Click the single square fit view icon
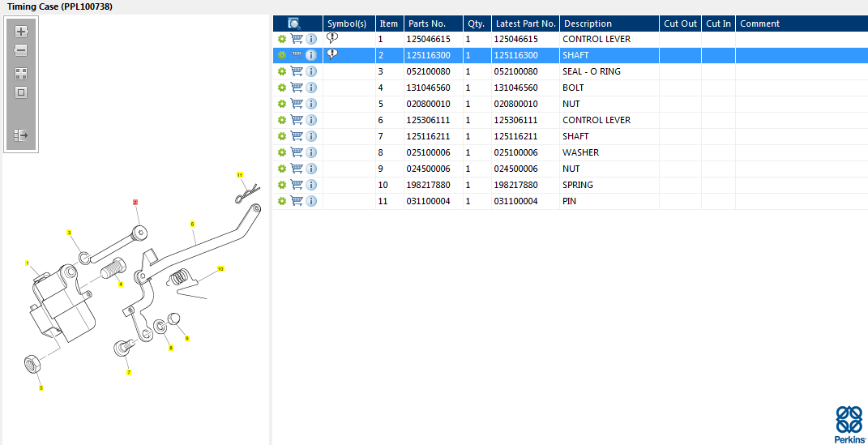Screen dimensions: 868x445 coord(21,92)
